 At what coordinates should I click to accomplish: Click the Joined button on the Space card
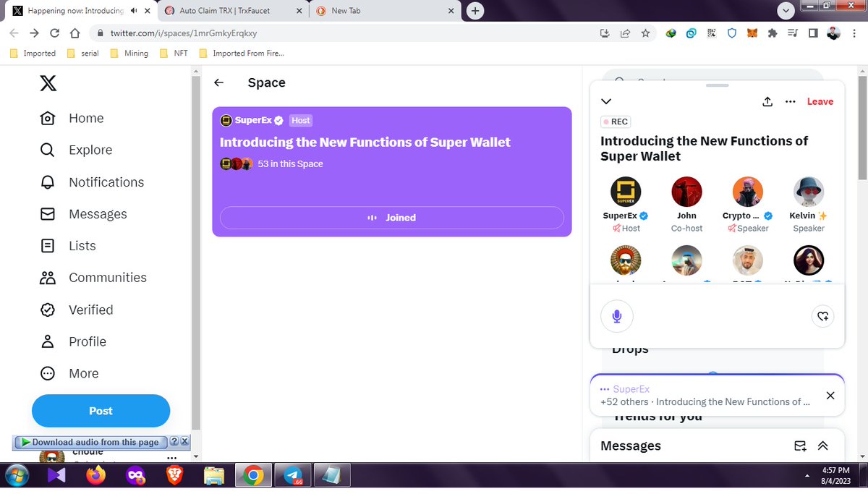pyautogui.click(x=391, y=218)
